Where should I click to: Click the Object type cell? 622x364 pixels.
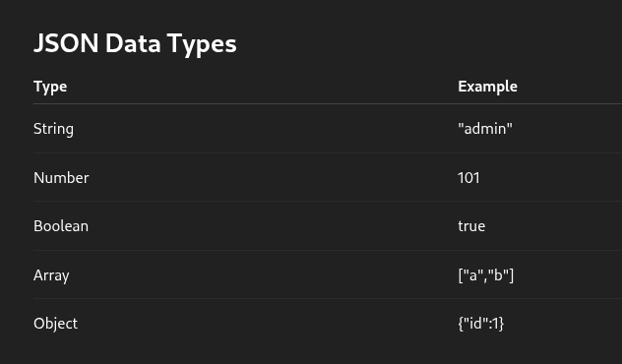click(x=55, y=324)
